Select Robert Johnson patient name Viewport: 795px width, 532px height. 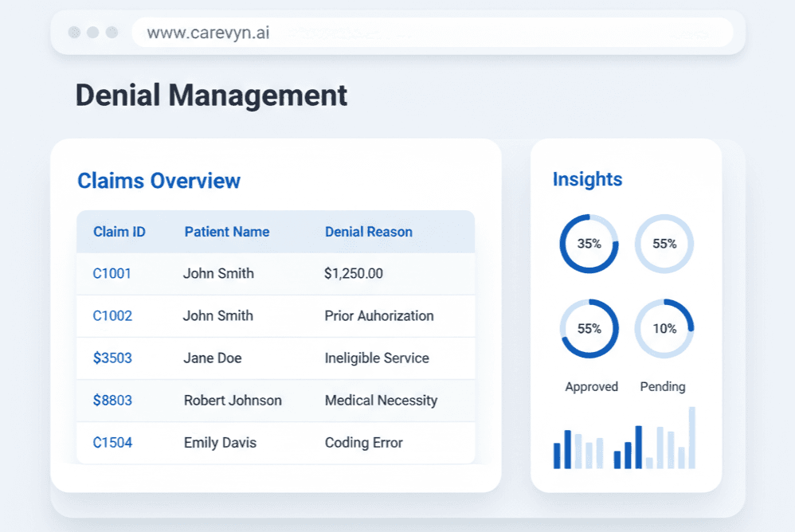(233, 400)
